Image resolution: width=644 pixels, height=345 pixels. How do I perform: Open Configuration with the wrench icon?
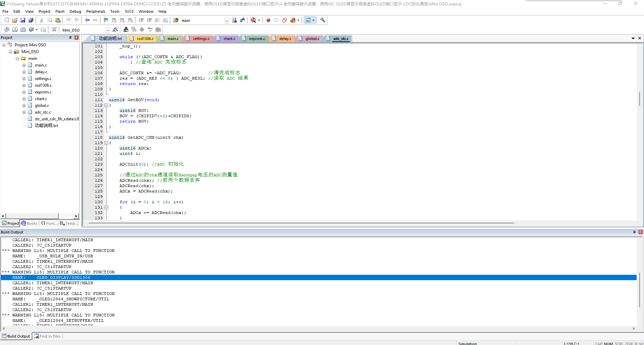[x=323, y=20]
